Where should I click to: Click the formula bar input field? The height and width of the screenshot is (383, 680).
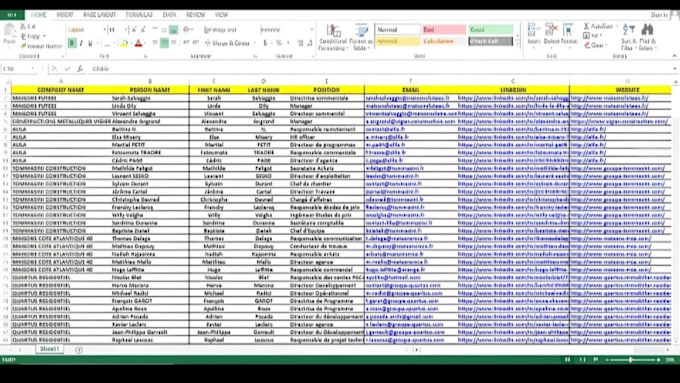[x=379, y=69]
